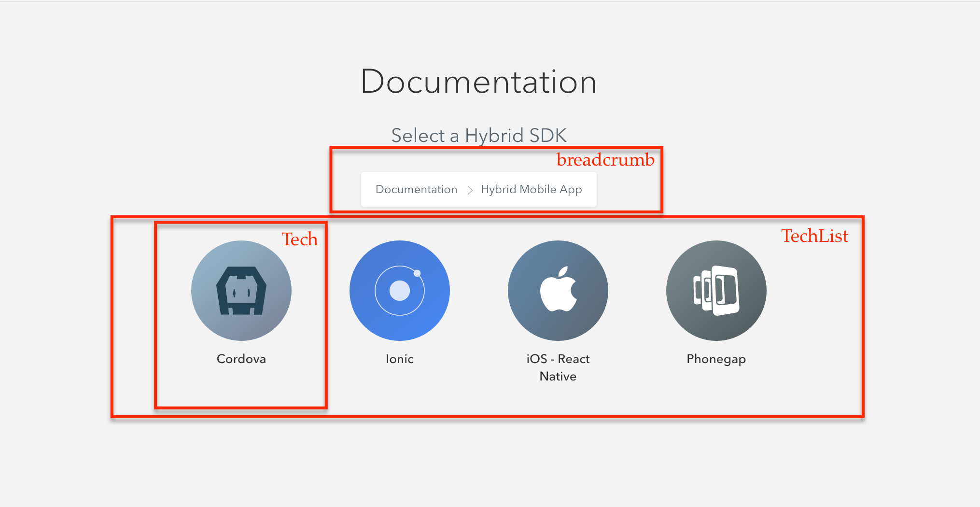
Task: Click the iOS - React Native label
Action: point(558,367)
